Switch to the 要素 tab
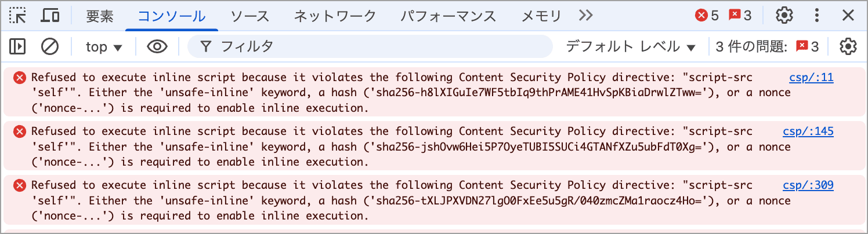Viewport: 868px width, 234px height. coord(100,16)
